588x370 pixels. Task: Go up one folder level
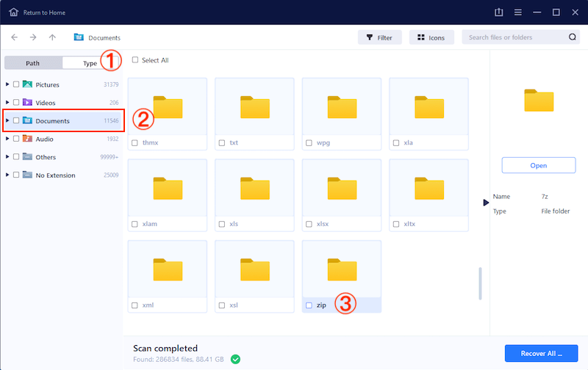pyautogui.click(x=52, y=37)
